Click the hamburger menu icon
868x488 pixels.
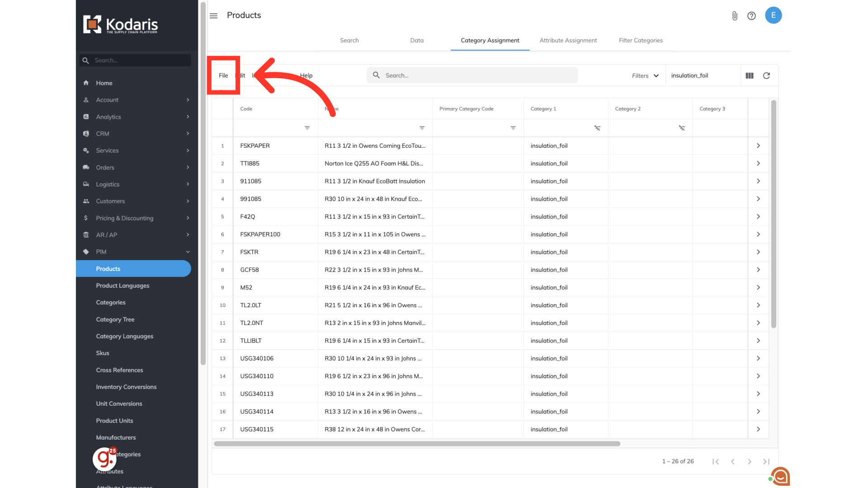point(213,16)
